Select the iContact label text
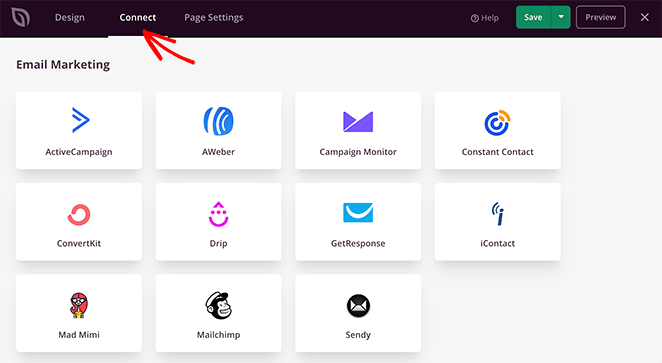Image resolution: width=662 pixels, height=363 pixels. tap(497, 244)
